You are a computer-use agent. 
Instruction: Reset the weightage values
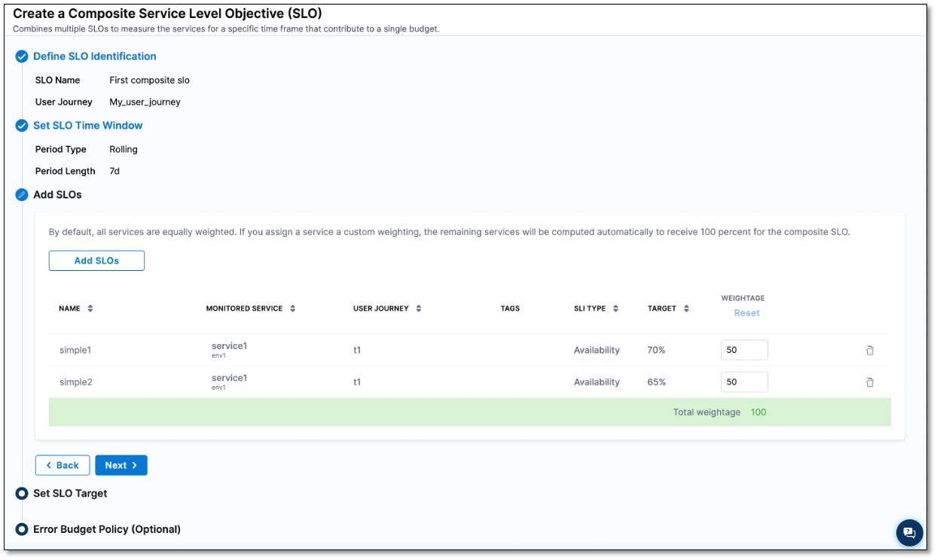[x=746, y=313]
